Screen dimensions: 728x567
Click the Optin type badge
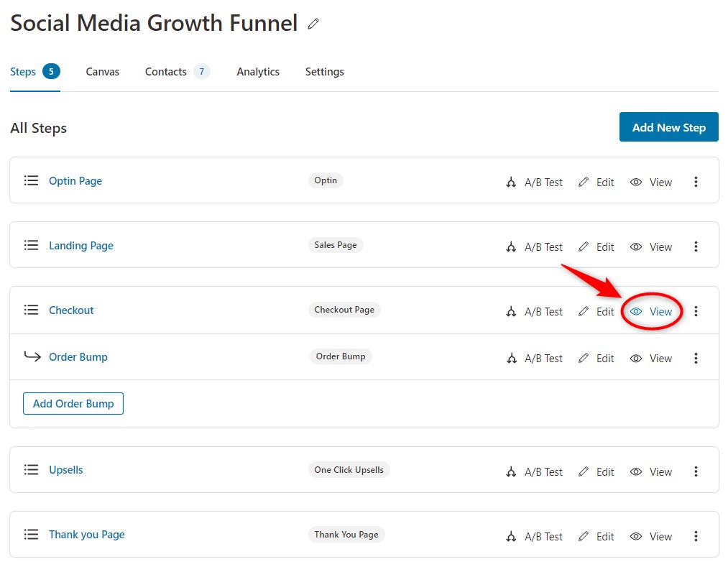326,180
